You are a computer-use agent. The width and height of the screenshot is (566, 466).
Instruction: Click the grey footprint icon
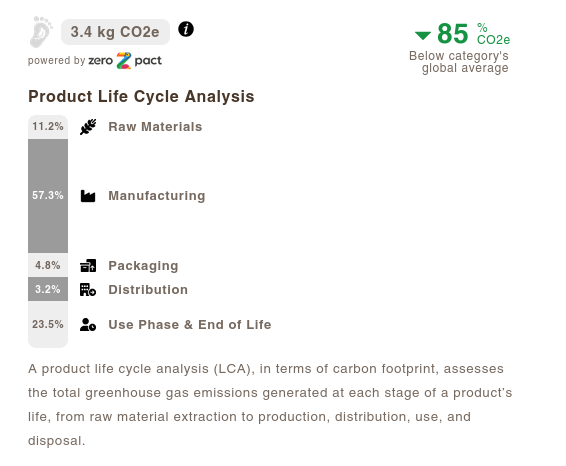(41, 32)
